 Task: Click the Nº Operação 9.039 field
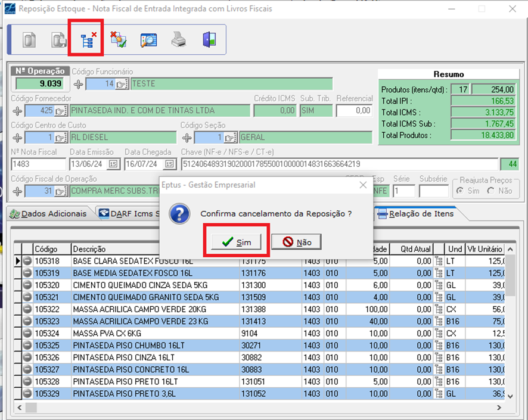click(x=40, y=84)
